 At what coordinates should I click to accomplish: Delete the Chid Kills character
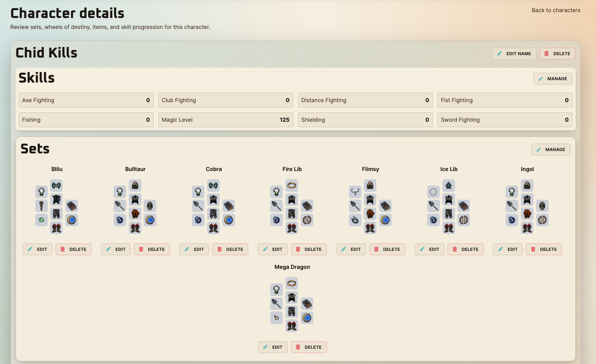coord(557,54)
